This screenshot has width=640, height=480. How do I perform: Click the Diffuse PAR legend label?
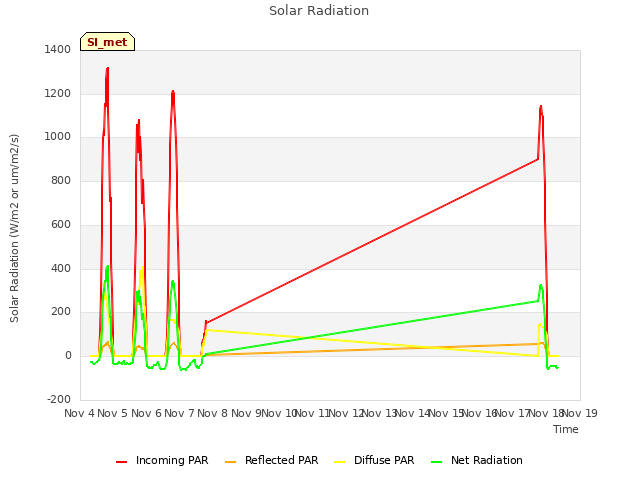(x=384, y=460)
